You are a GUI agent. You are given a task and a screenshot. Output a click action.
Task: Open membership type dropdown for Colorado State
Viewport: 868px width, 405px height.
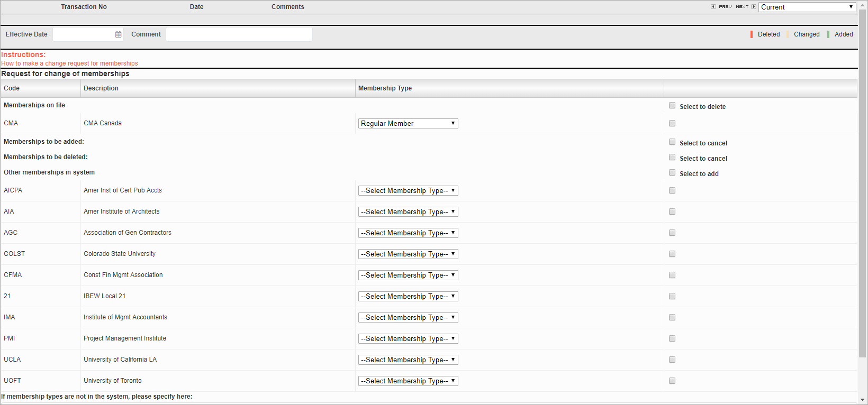coord(408,254)
